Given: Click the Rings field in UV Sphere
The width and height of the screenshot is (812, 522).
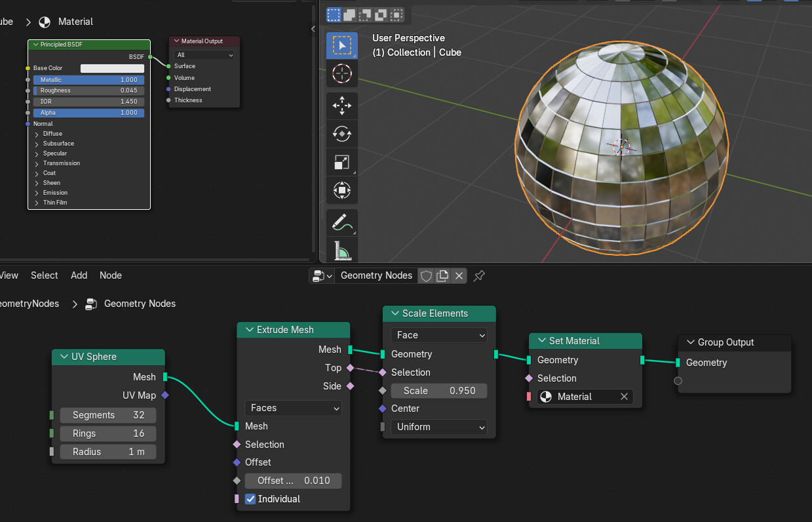Looking at the screenshot, I should pyautogui.click(x=107, y=433).
